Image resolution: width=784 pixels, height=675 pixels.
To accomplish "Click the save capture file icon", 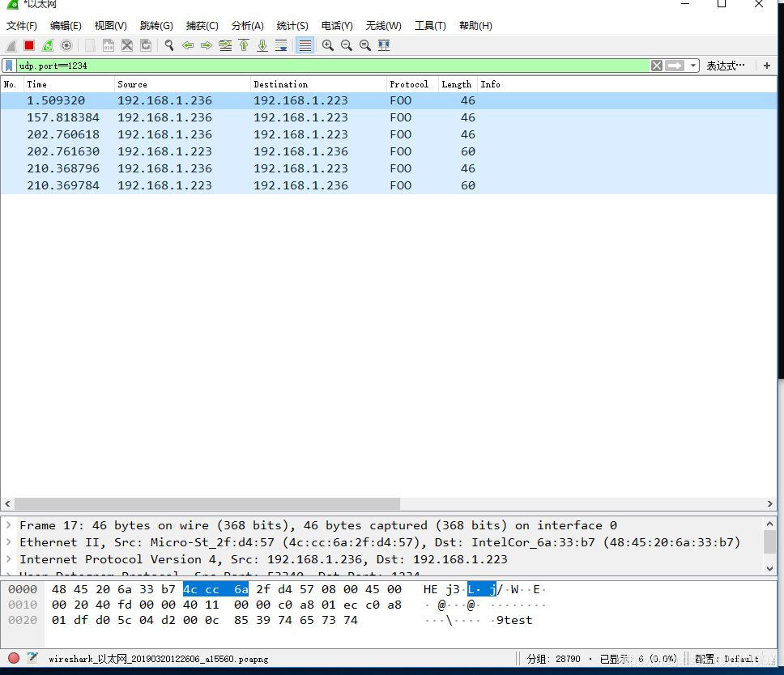I will (x=108, y=45).
